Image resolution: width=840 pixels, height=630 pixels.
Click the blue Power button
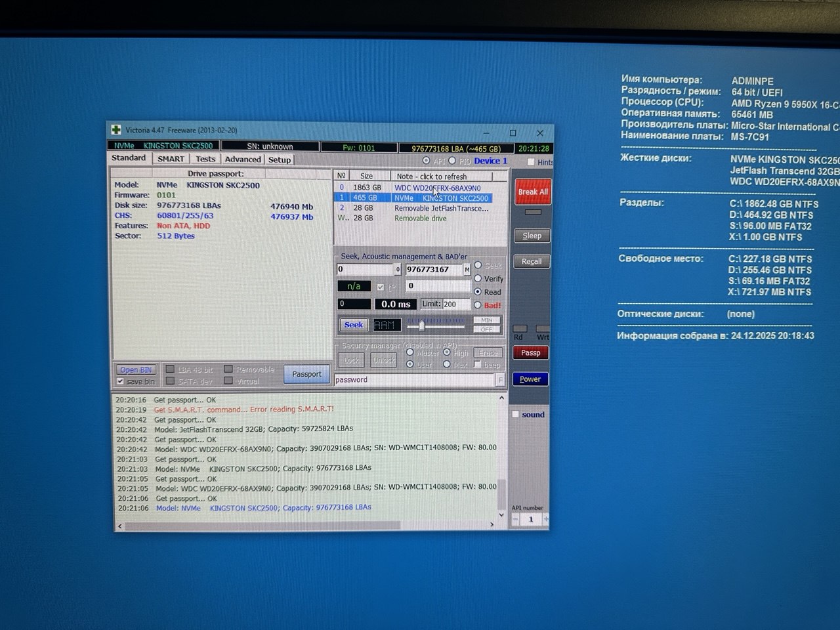530,379
